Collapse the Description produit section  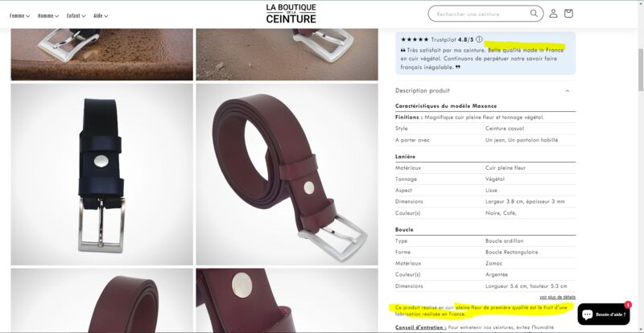tap(485, 91)
